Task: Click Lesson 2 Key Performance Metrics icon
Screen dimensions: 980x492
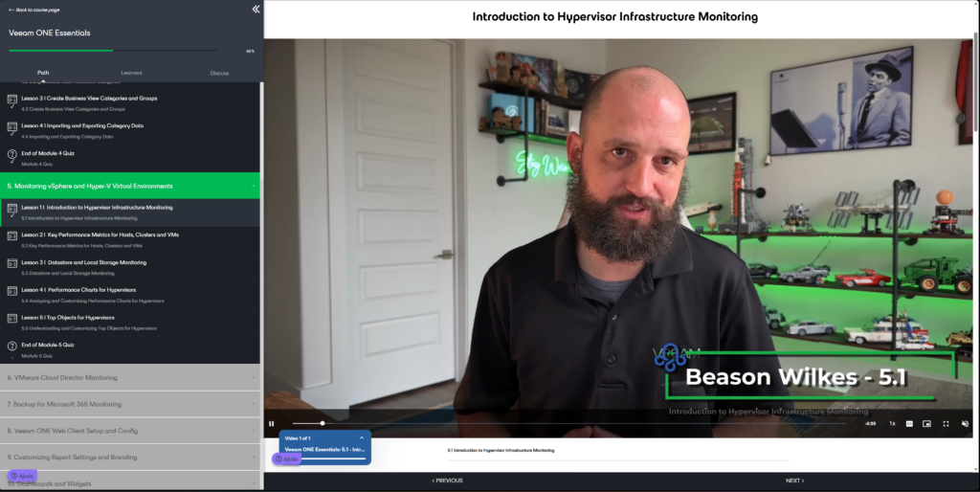Action: [12, 239]
